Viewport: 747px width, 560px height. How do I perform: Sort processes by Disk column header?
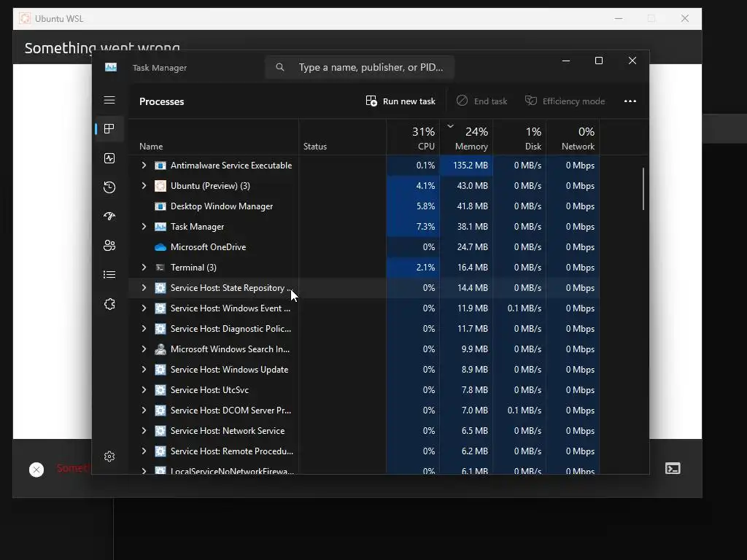519,137
